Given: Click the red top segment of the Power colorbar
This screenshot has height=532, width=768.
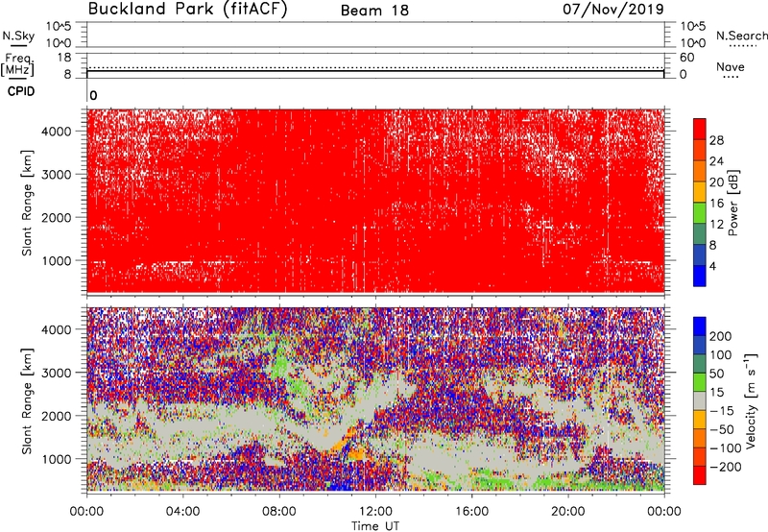Looking at the screenshot, I should coord(700,129).
